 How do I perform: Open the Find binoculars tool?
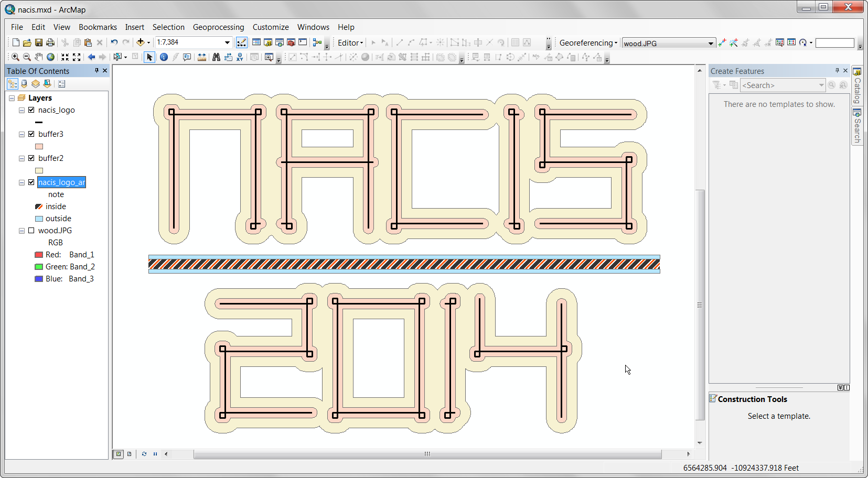pos(216,57)
